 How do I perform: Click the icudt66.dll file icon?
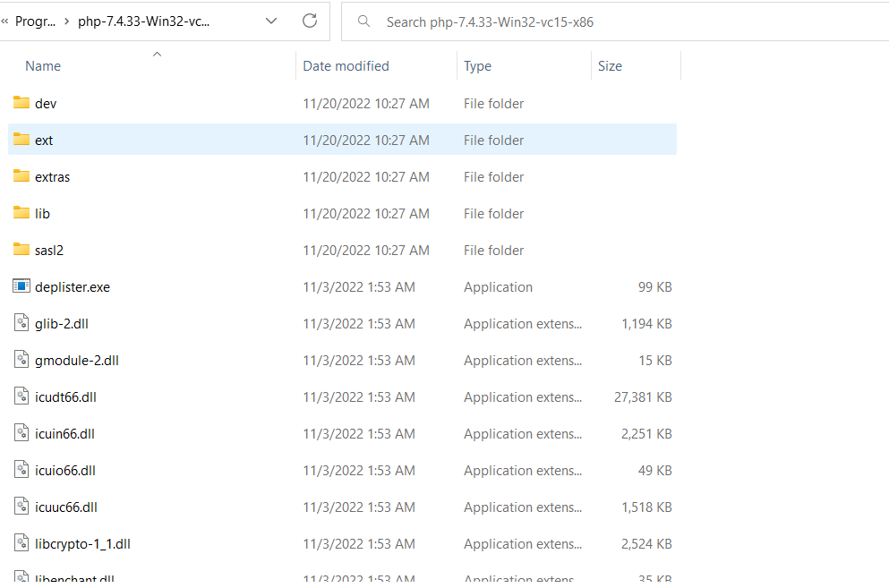pyautogui.click(x=21, y=396)
